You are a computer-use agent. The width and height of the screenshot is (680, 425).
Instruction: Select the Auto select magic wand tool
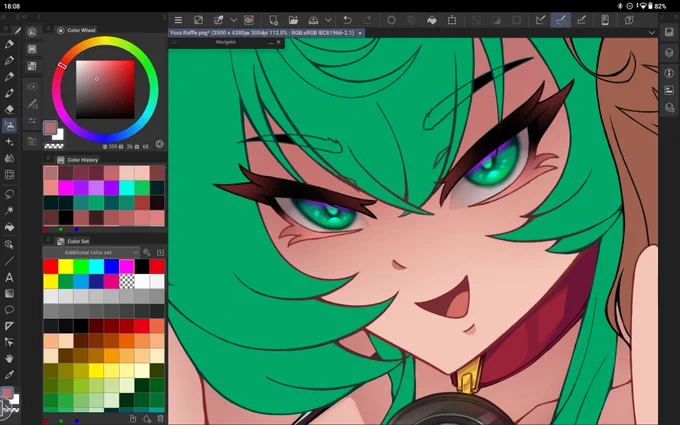[9, 210]
